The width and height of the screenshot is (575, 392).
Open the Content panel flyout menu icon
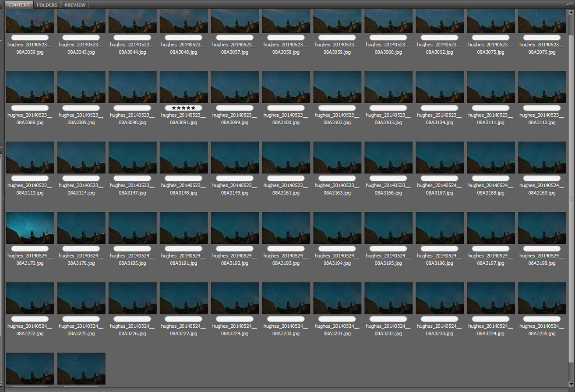(x=569, y=4)
